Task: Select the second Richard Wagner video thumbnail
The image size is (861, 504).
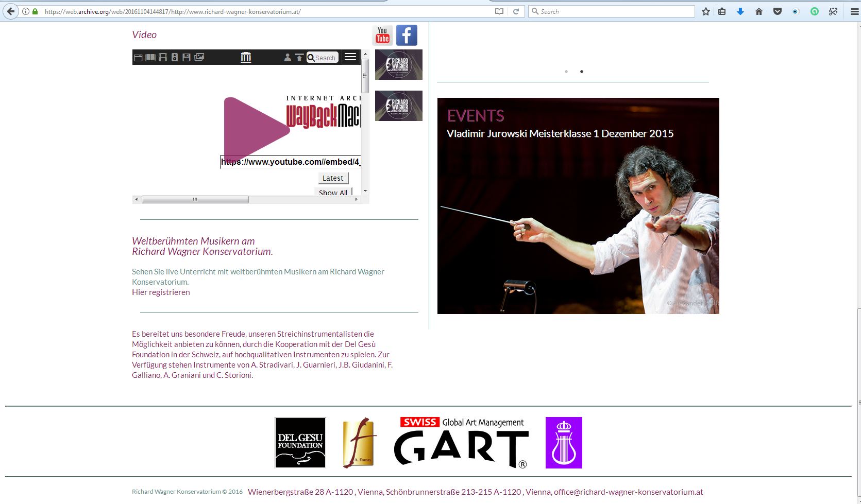Action: (399, 106)
